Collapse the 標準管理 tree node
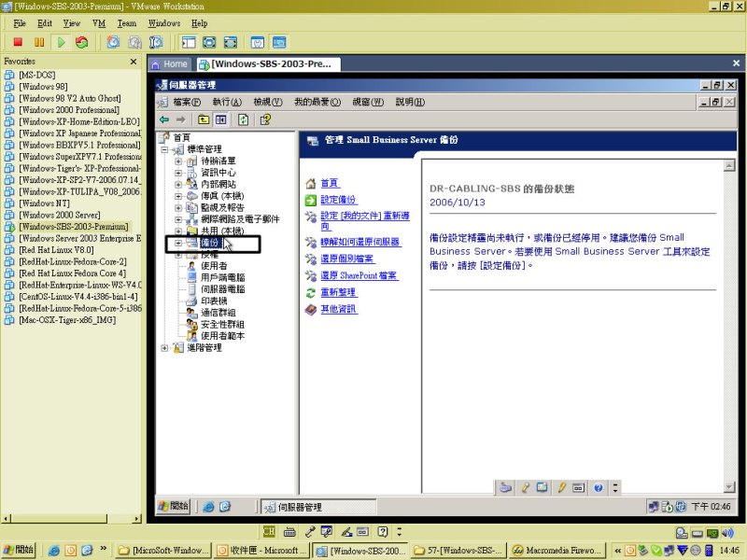This screenshot has width=747, height=560. click(164, 149)
